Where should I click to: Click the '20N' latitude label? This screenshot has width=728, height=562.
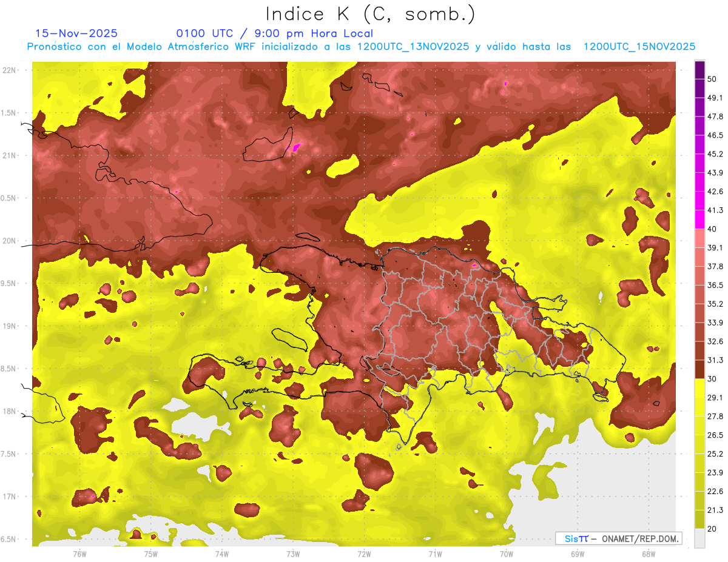coord(9,241)
